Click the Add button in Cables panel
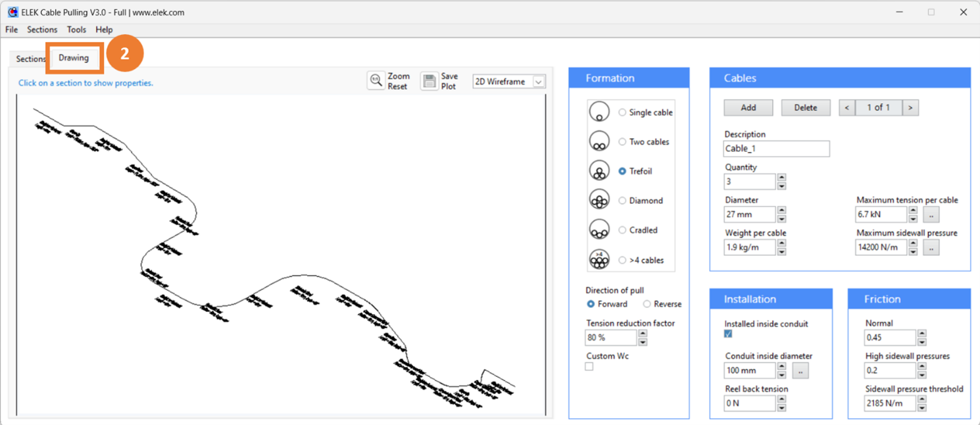980x425 pixels. point(748,107)
